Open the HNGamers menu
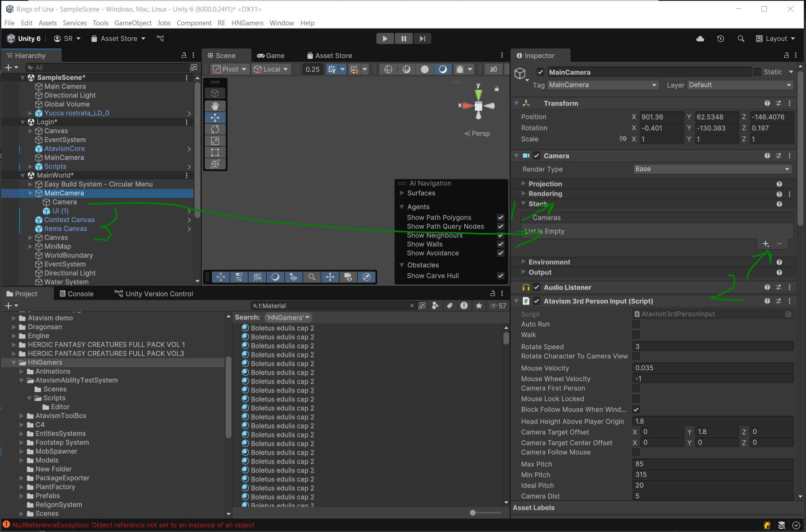 pos(247,23)
